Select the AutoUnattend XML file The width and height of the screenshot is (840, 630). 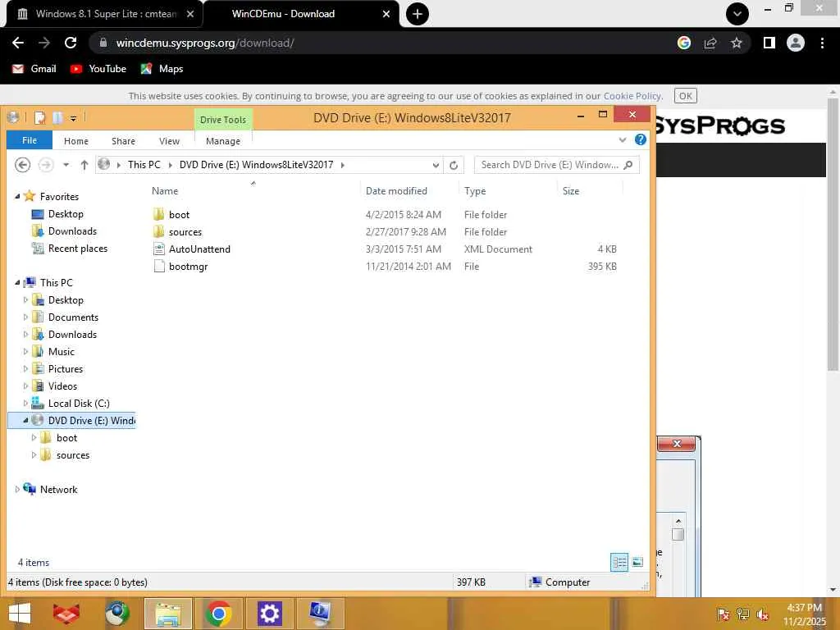(199, 249)
